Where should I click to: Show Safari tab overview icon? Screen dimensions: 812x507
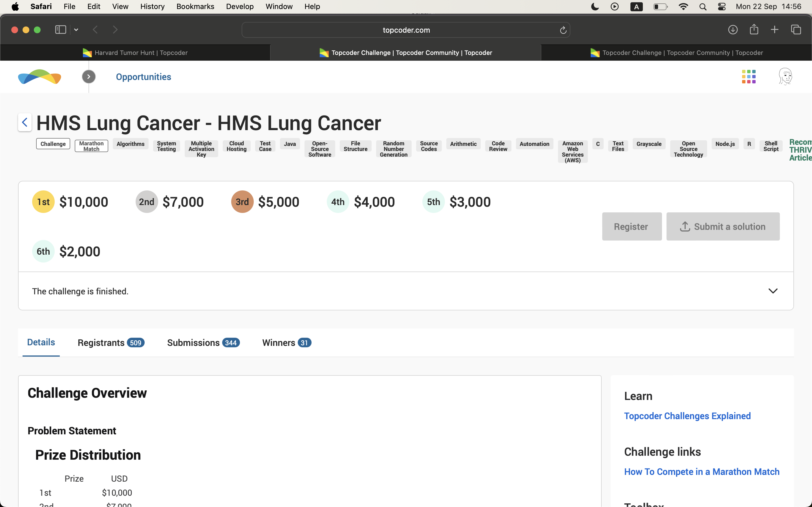pos(796,30)
